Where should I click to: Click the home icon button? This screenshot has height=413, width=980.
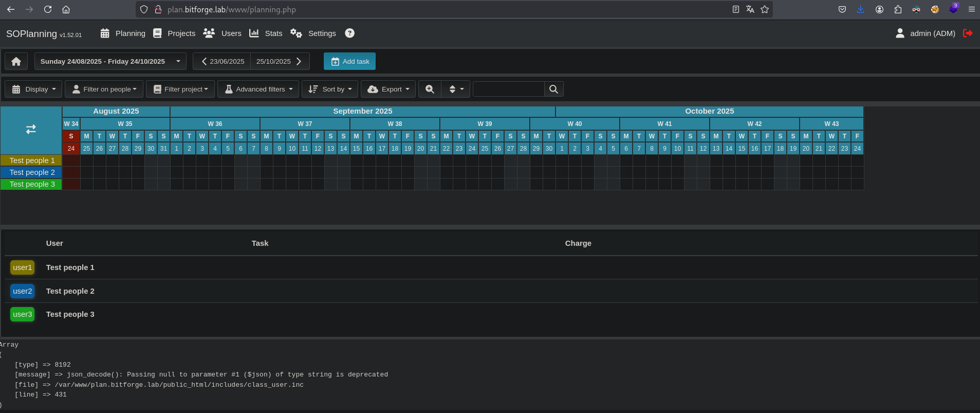point(16,61)
